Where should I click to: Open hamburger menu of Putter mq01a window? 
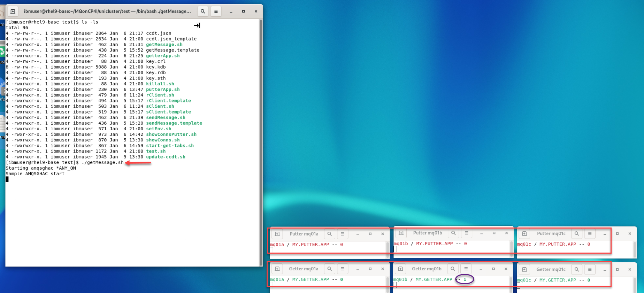pyautogui.click(x=343, y=234)
